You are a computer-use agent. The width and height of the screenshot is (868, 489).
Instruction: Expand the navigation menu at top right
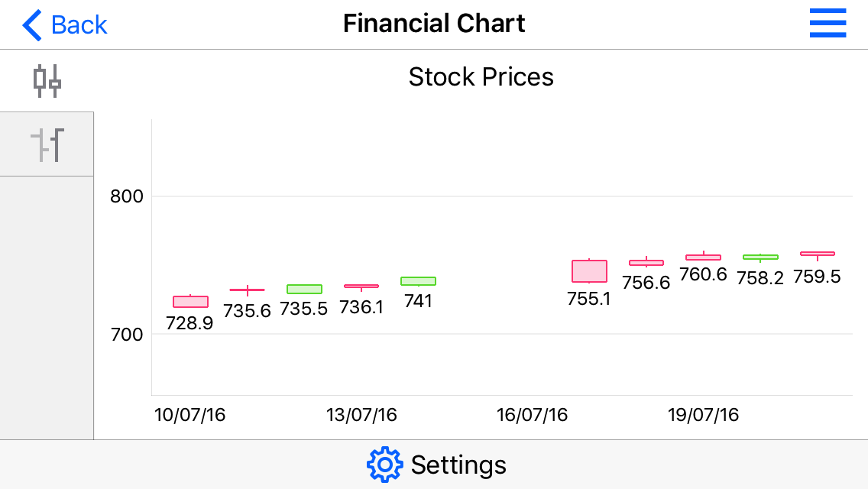coord(828,24)
